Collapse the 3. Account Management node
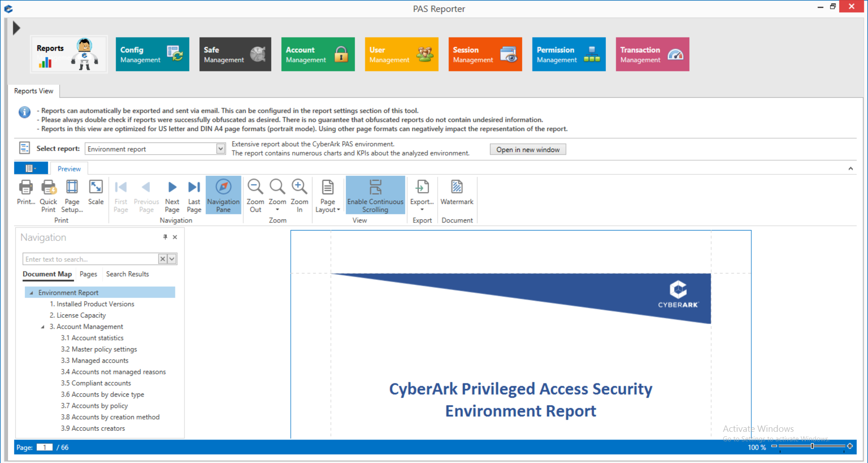The image size is (868, 463). [x=42, y=327]
